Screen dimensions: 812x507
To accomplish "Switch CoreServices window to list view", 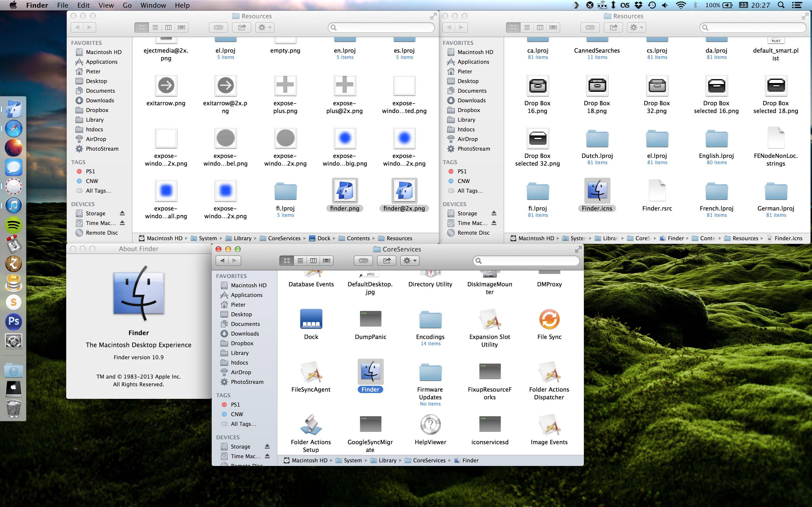I will 300,261.
